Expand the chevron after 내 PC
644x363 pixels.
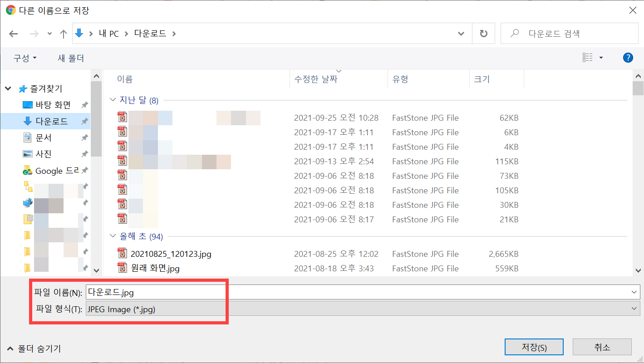tap(126, 34)
